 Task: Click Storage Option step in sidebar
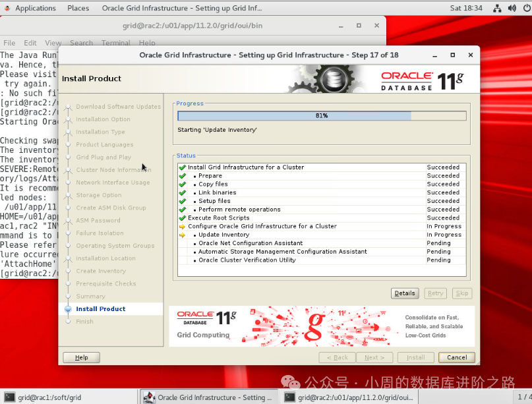[x=99, y=195]
